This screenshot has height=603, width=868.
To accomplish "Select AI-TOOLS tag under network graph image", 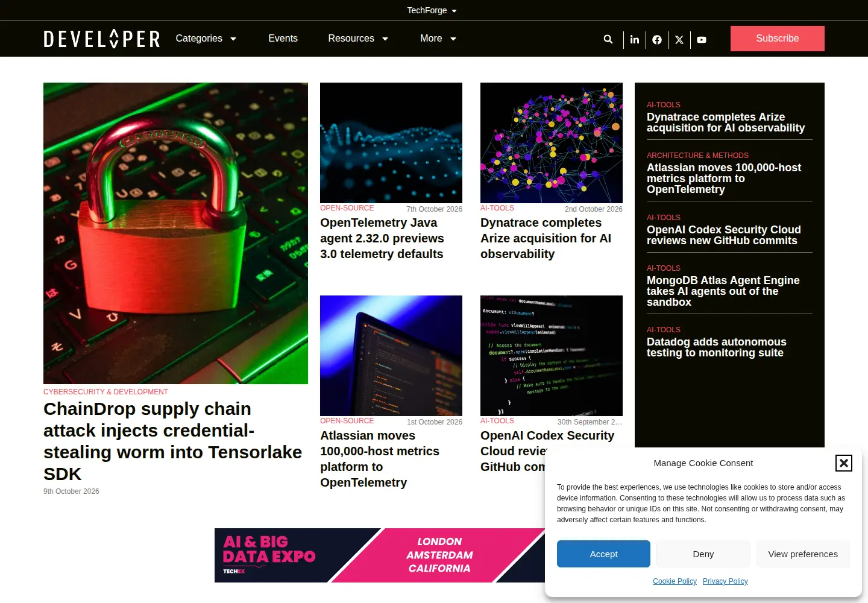I will [x=497, y=208].
